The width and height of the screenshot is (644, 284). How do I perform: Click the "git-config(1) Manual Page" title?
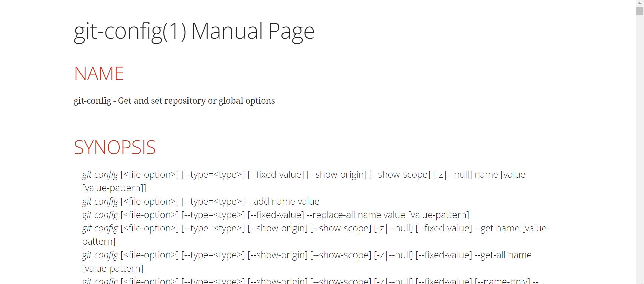click(x=194, y=31)
